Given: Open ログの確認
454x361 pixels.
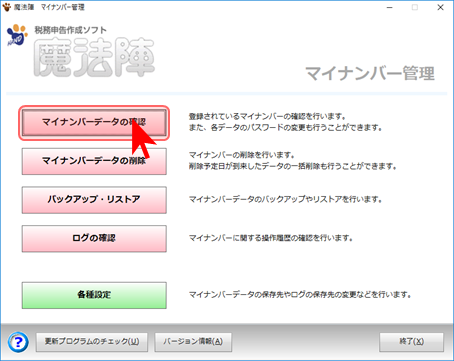Looking at the screenshot, I should pos(94,238).
